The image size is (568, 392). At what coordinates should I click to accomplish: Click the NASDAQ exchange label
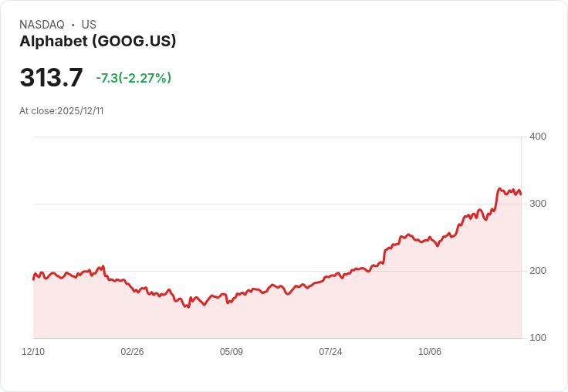click(x=42, y=24)
